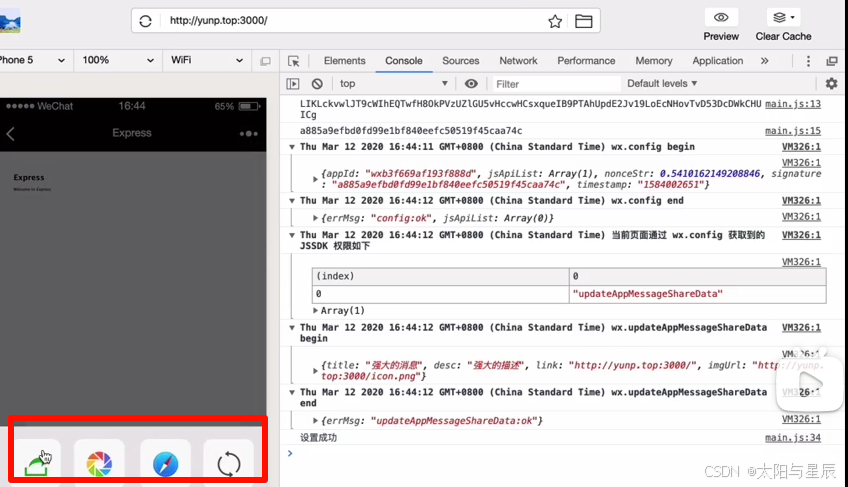Create a live expression with the eye icon
The image size is (848, 487).
pyautogui.click(x=471, y=83)
